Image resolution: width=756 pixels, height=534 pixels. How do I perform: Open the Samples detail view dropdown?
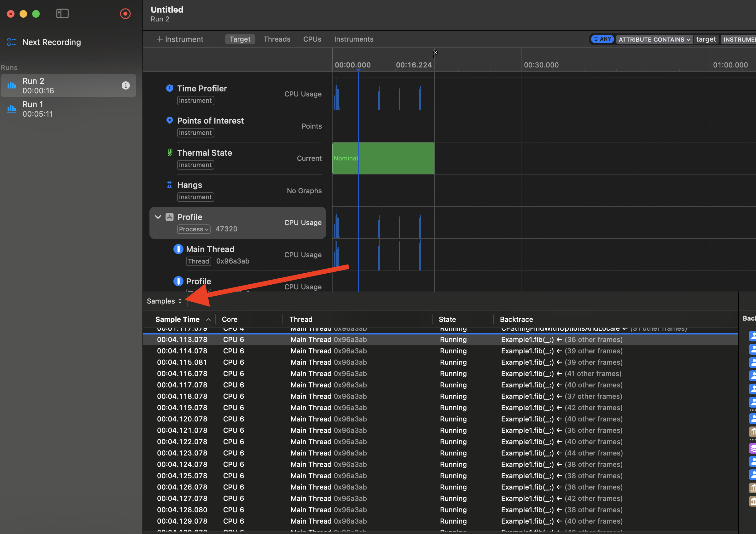164,301
